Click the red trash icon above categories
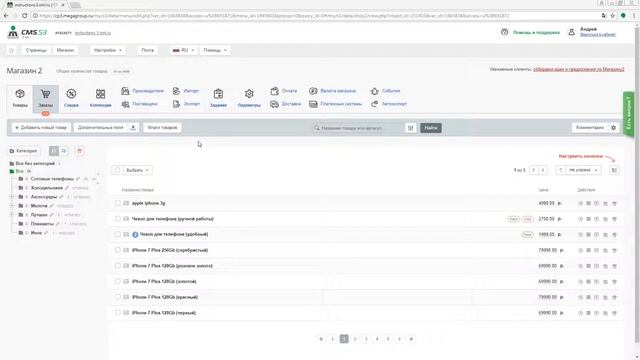Screen dimensions: 640x360 pos(80,151)
